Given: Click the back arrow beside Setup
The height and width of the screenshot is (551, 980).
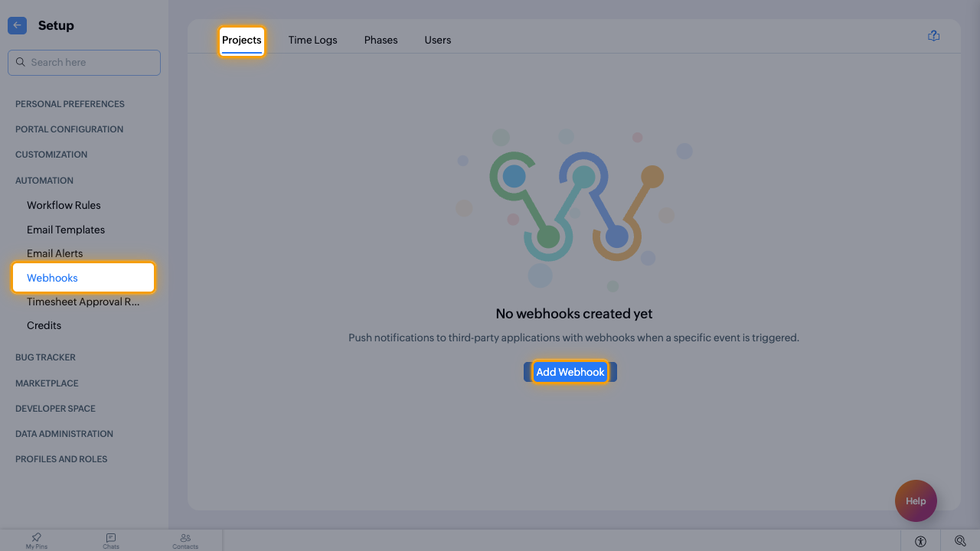Looking at the screenshot, I should click(x=17, y=25).
